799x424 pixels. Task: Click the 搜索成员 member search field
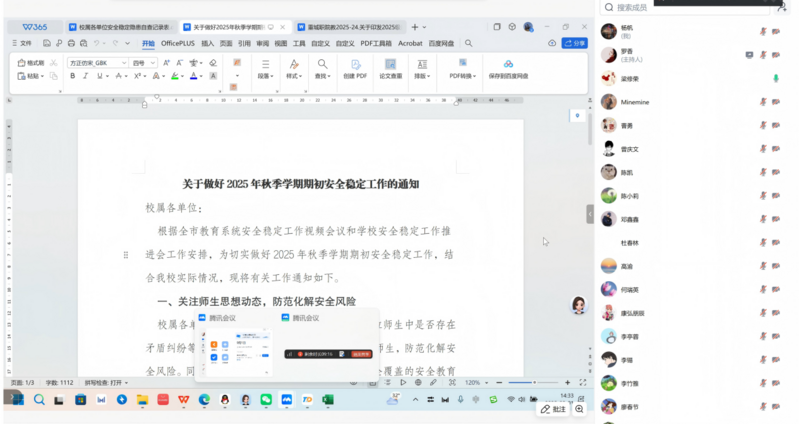tap(686, 7)
